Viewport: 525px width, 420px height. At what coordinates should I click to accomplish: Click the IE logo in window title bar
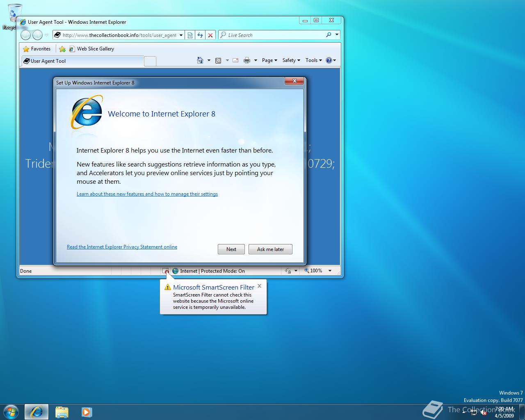(23, 22)
